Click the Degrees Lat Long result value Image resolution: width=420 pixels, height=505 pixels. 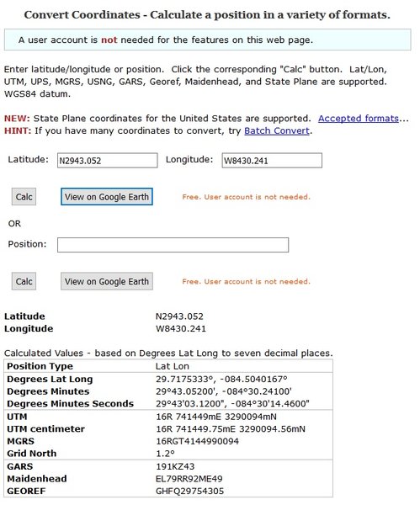(221, 379)
